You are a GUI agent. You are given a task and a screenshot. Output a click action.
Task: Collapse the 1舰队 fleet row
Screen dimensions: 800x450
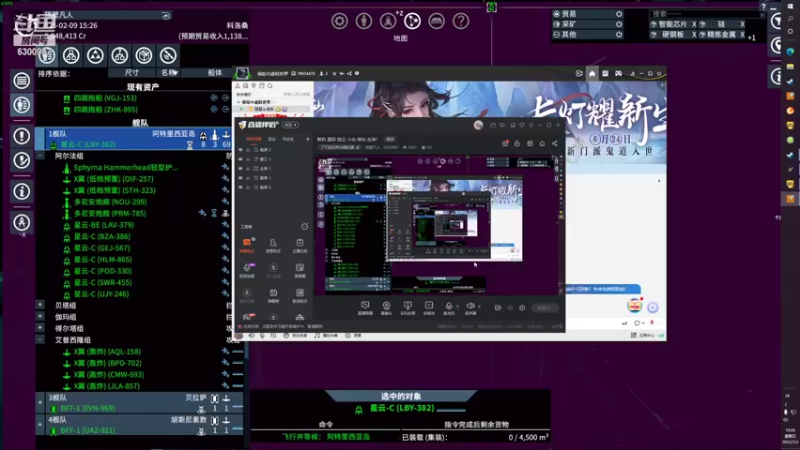40,139
